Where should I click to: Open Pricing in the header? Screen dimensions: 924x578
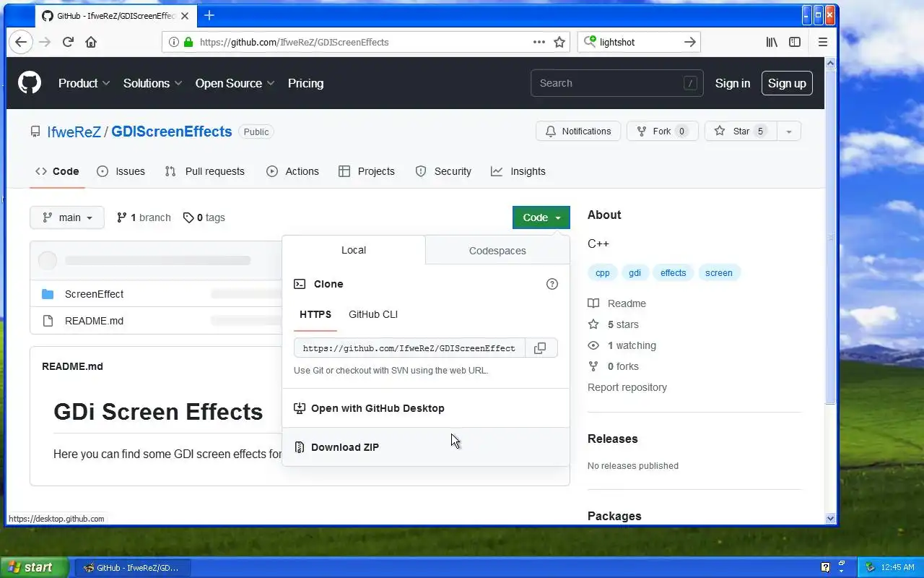305,83
